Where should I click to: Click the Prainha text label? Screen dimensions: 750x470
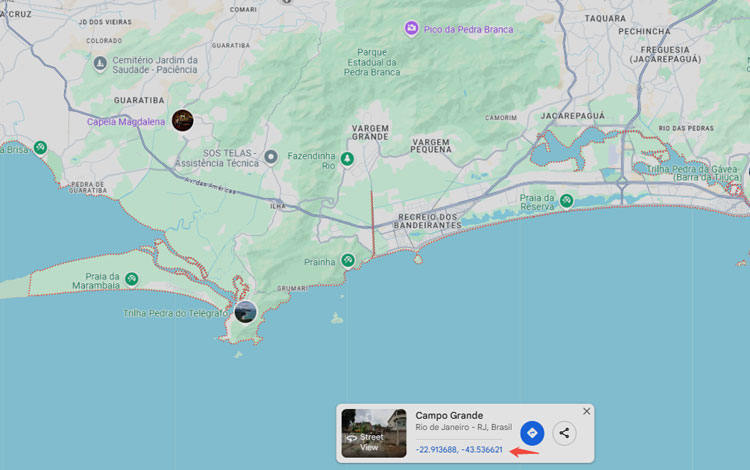click(x=320, y=262)
